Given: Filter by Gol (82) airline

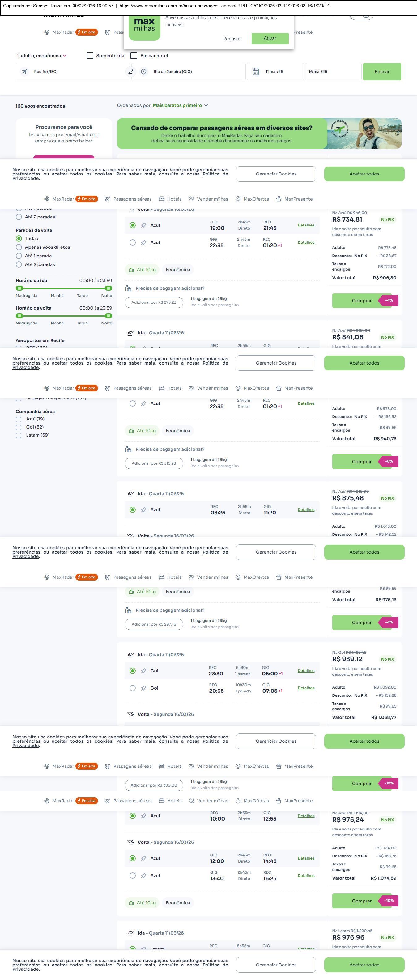Looking at the screenshot, I should pyautogui.click(x=19, y=427).
